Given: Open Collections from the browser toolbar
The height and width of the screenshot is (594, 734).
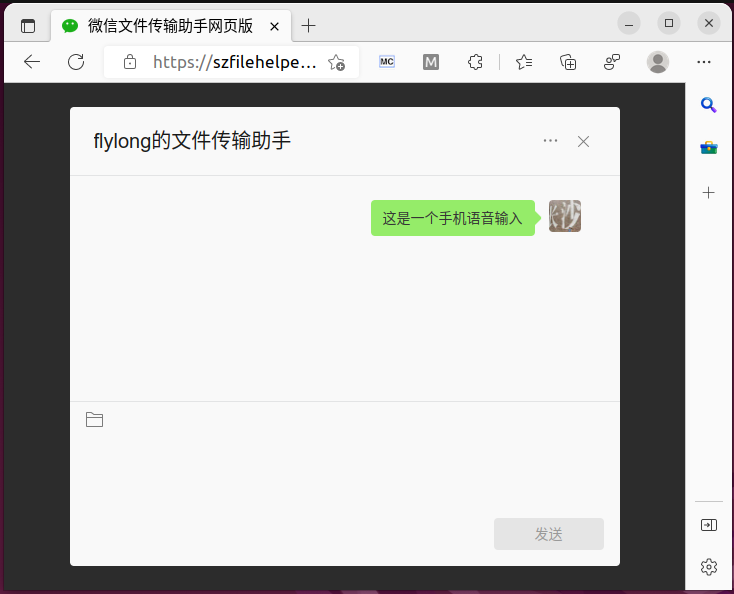Looking at the screenshot, I should 568,62.
